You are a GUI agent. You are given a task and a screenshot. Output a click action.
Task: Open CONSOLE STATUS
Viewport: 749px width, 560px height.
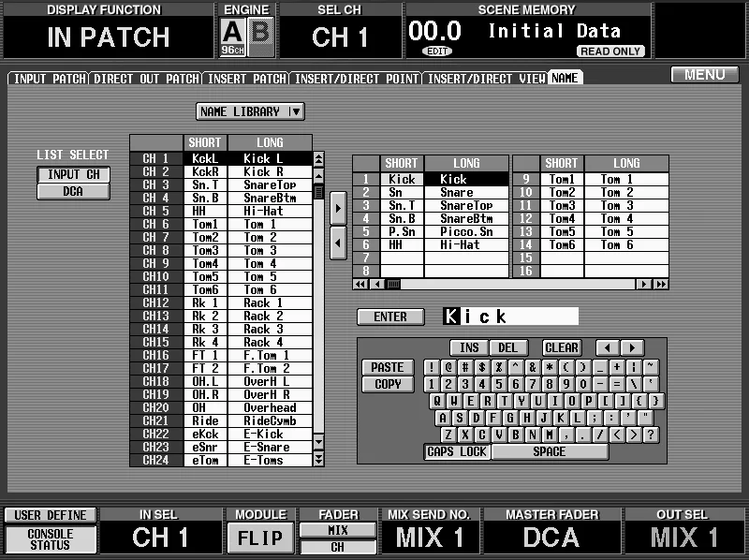(51, 539)
